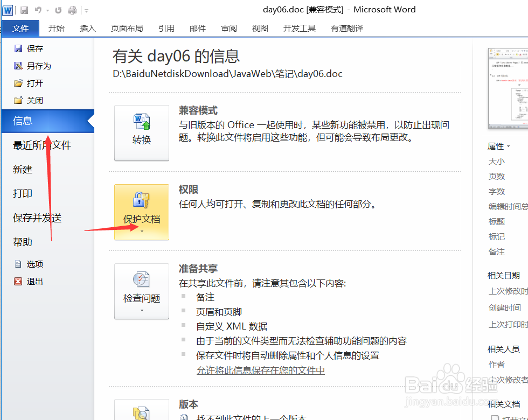Click the 自定义 XML 数据 bullet item
528x420 pixels.
tap(232, 326)
